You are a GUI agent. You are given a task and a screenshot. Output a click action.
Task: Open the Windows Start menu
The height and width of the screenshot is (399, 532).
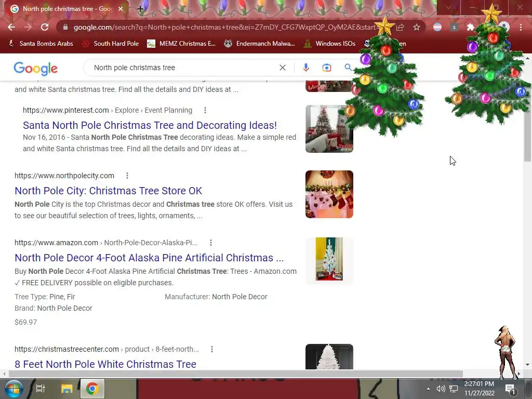(14, 389)
